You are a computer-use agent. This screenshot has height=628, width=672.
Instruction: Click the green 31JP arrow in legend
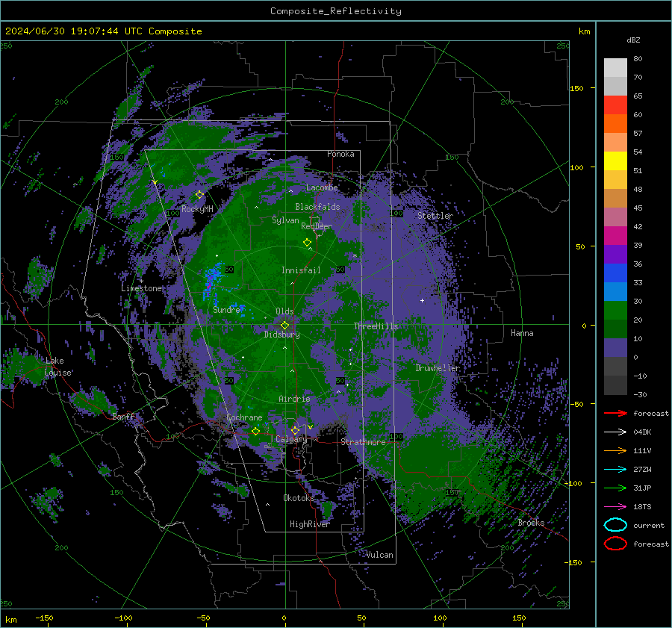615,488
